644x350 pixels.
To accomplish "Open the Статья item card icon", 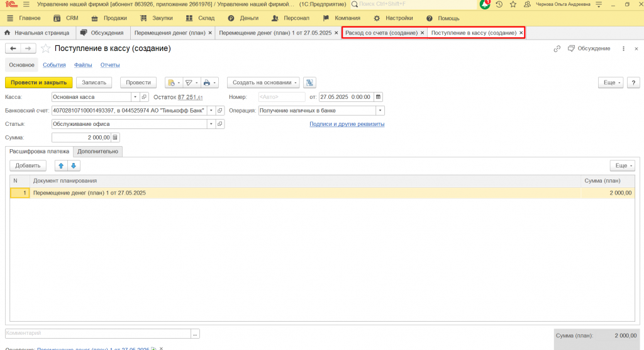I will (220, 124).
